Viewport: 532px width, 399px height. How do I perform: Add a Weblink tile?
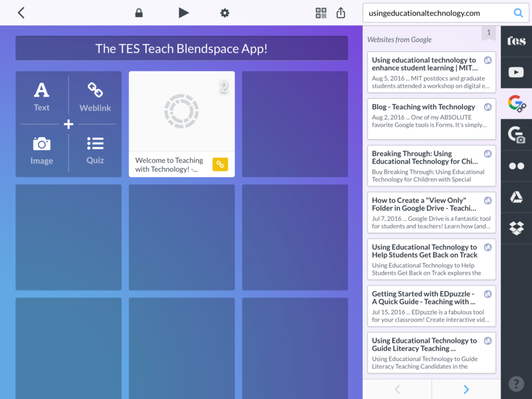95,97
